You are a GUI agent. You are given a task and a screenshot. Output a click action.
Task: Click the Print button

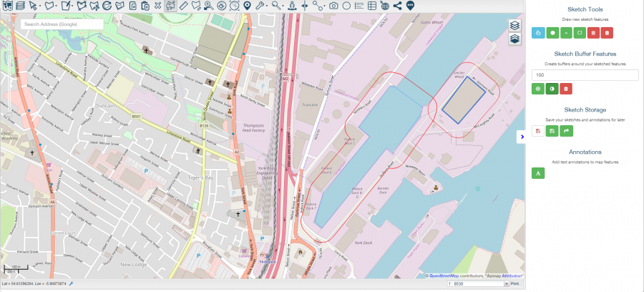(516, 283)
